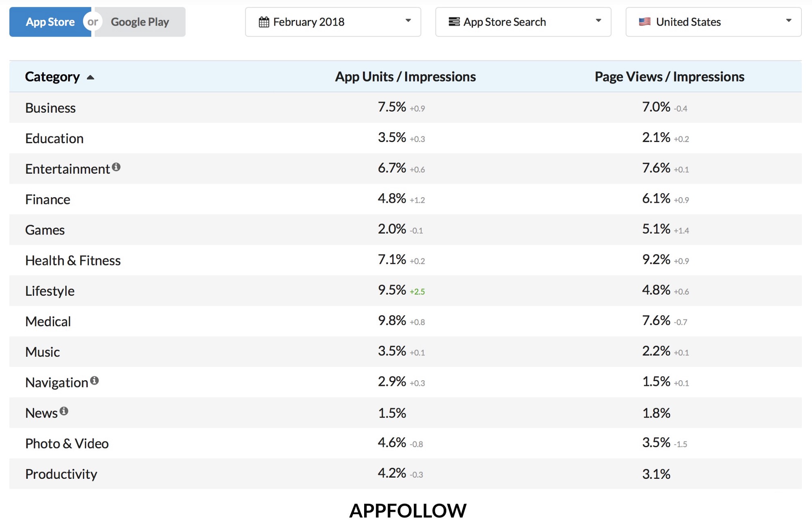Expand the App Store Search source dropdown
Image resolution: width=812 pixels, height=532 pixels.
(x=523, y=22)
